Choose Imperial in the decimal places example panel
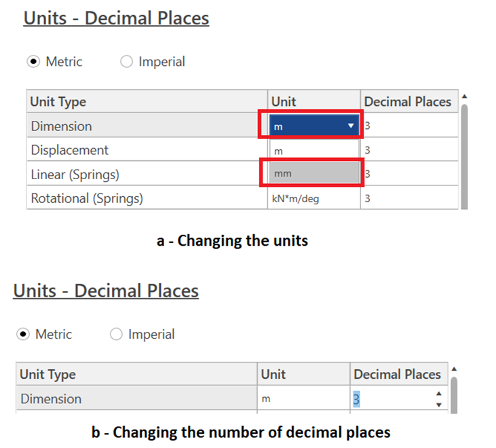Image resolution: width=496 pixels, height=448 pixels. (x=116, y=335)
